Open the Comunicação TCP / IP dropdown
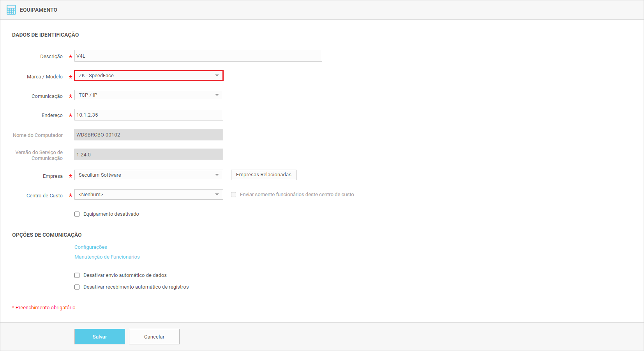This screenshot has height=351, width=644. tap(149, 95)
